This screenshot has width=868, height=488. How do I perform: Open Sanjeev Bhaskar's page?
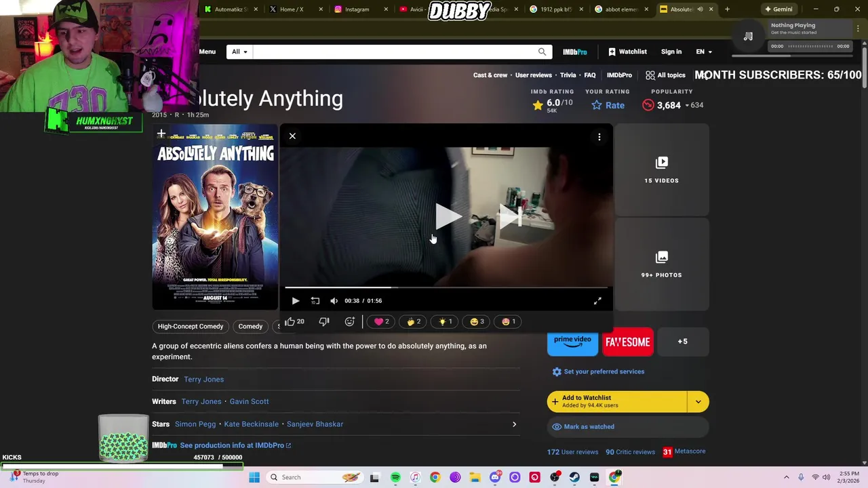tap(315, 424)
